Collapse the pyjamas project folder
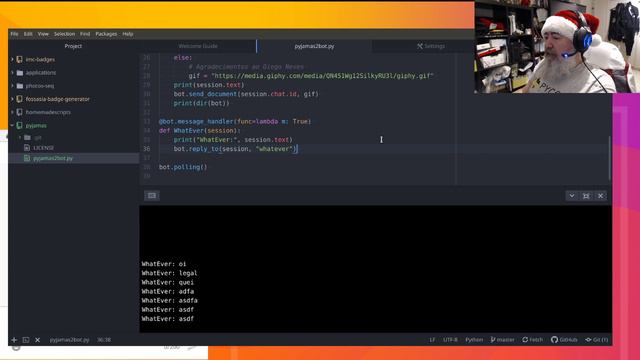This screenshot has height=360, width=640. [x=12, y=125]
